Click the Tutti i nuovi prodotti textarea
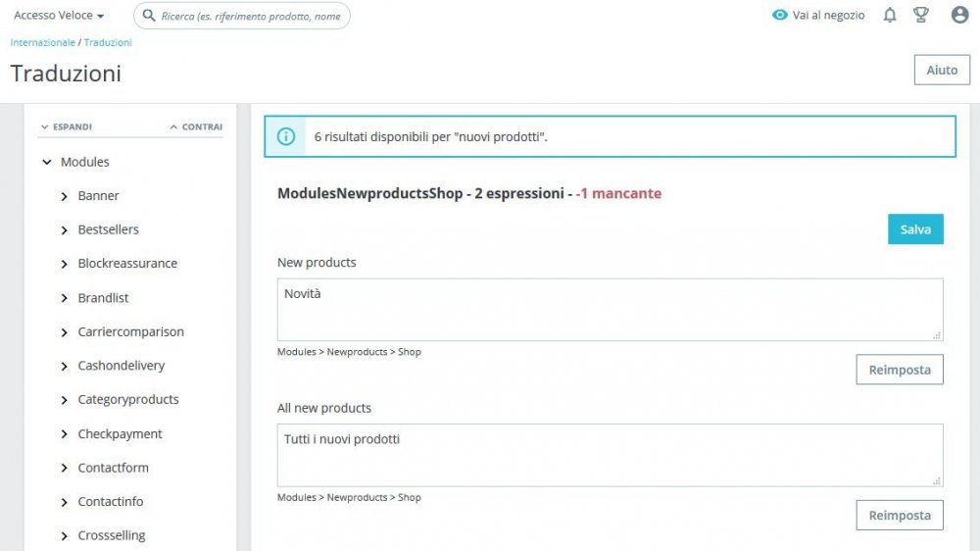This screenshot has height=551, width=980. coord(610,455)
